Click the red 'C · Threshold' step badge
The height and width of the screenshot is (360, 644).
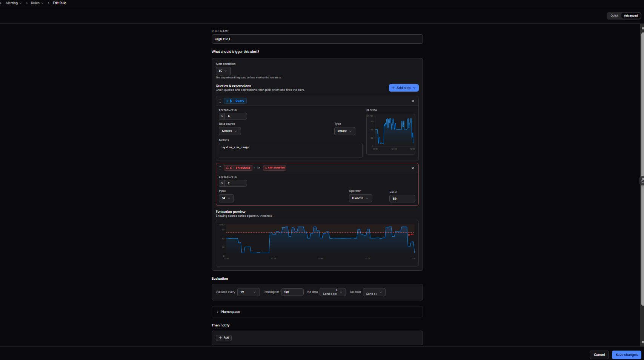click(x=238, y=168)
